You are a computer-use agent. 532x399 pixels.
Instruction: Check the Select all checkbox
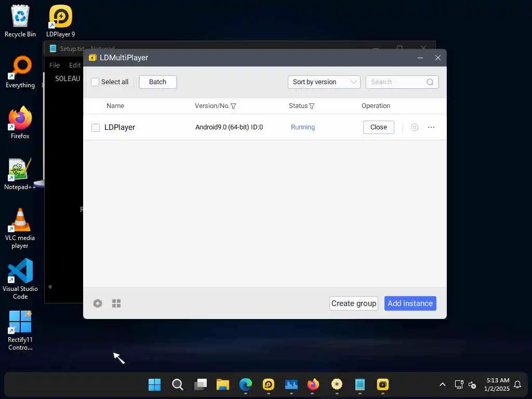95,82
